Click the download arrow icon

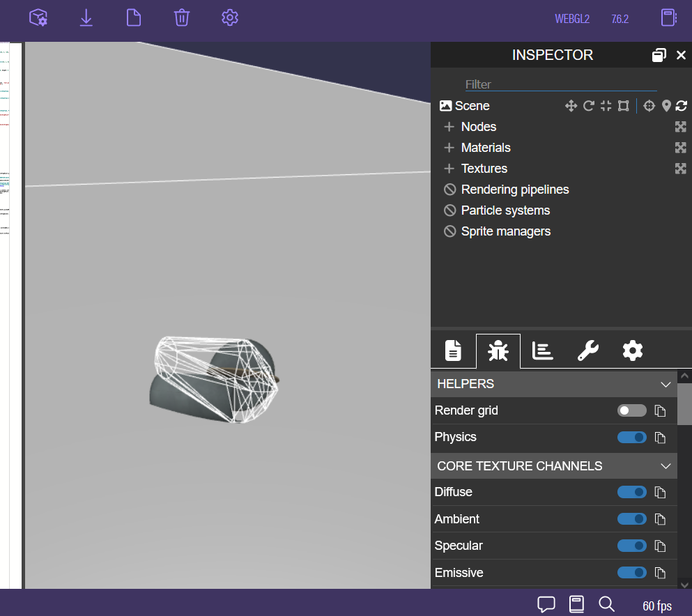tap(86, 18)
